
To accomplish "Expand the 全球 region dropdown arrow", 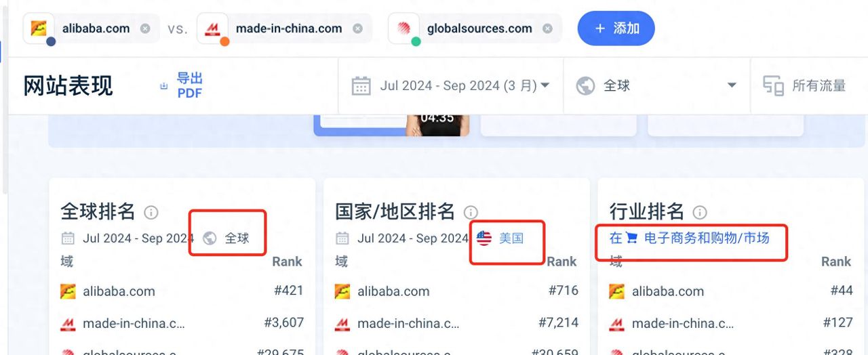I will point(732,85).
